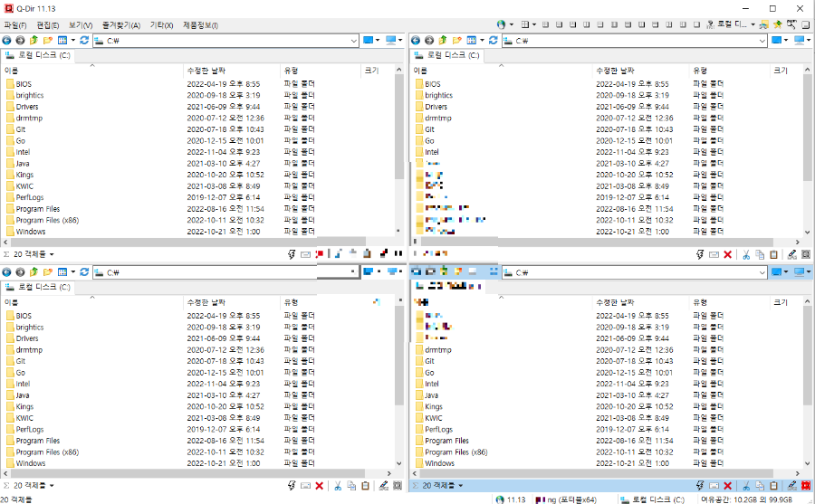Click copy icon in bottom-left pane
This screenshot has height=504, width=815.
pyautogui.click(x=351, y=486)
